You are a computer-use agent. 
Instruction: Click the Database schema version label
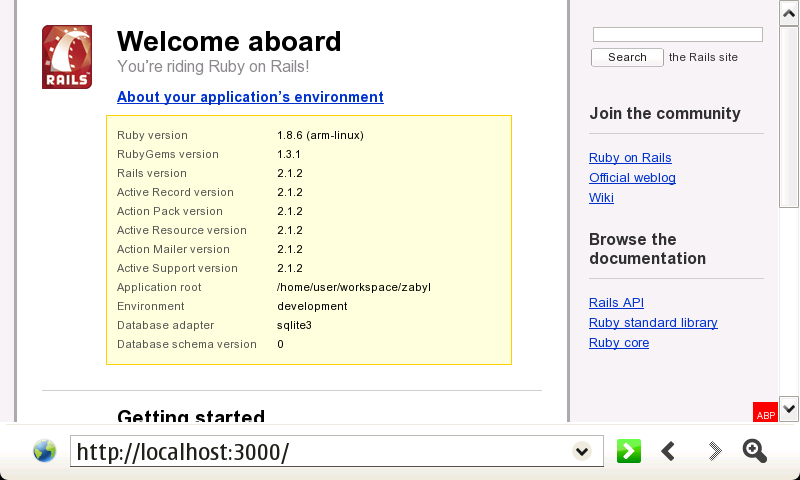click(x=187, y=344)
